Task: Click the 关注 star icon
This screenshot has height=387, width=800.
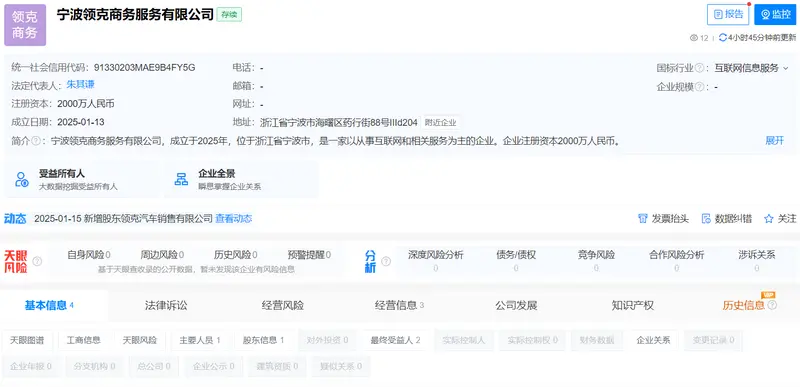Action: click(x=768, y=219)
